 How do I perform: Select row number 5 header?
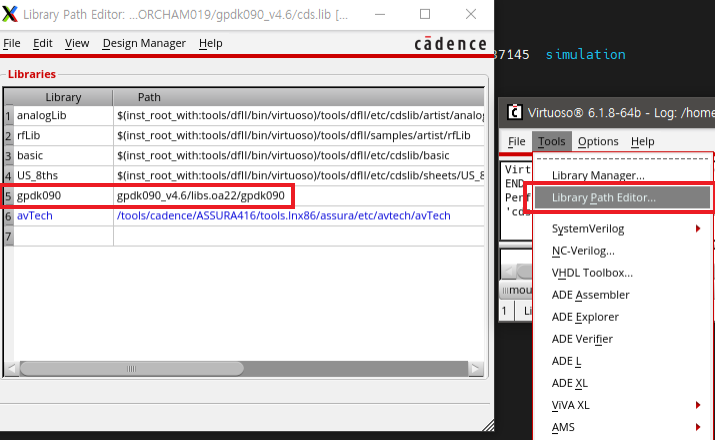tap(8, 196)
